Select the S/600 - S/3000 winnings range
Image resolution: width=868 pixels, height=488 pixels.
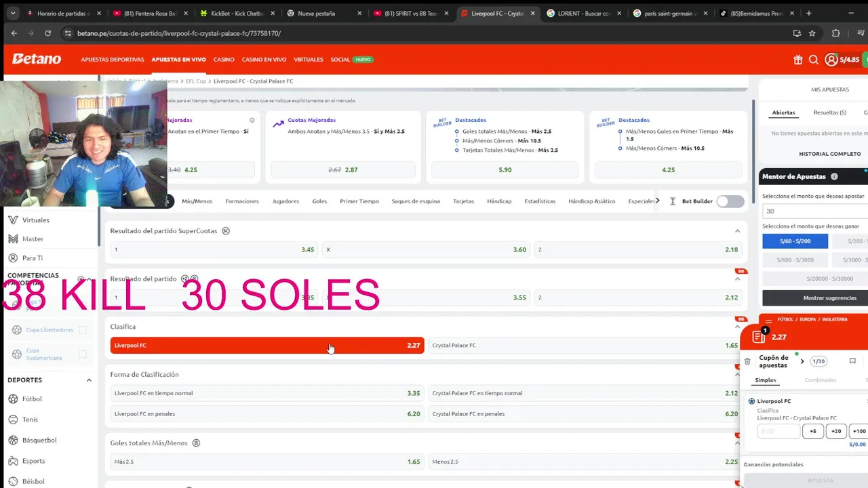pos(795,260)
